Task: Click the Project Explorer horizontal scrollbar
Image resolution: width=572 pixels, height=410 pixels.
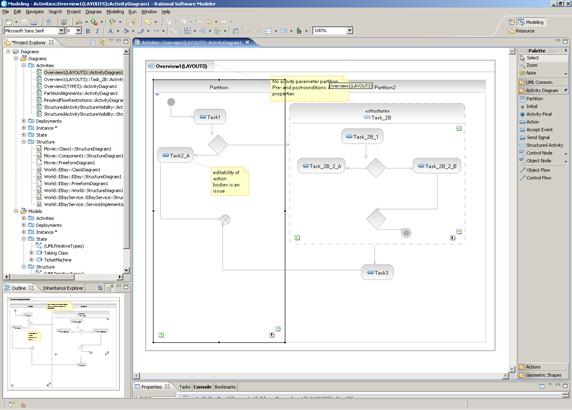Action: (x=63, y=277)
